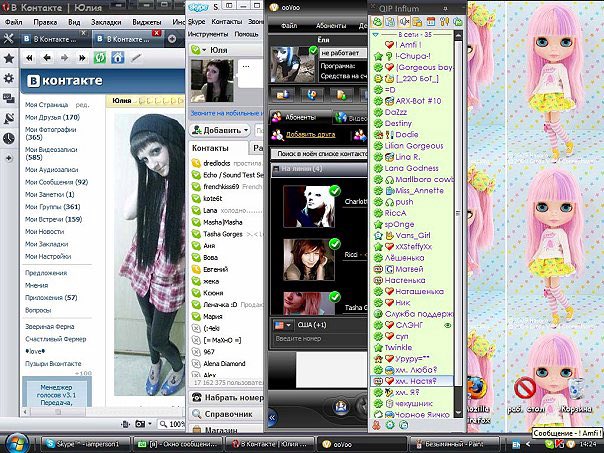Open a new tab in Opera
This screenshot has height=453, width=604.
pos(172,39)
